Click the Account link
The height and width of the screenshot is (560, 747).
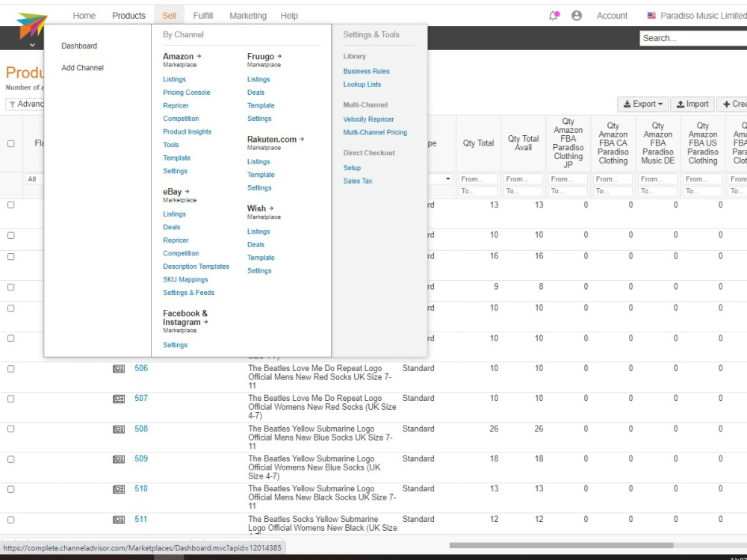tap(612, 16)
